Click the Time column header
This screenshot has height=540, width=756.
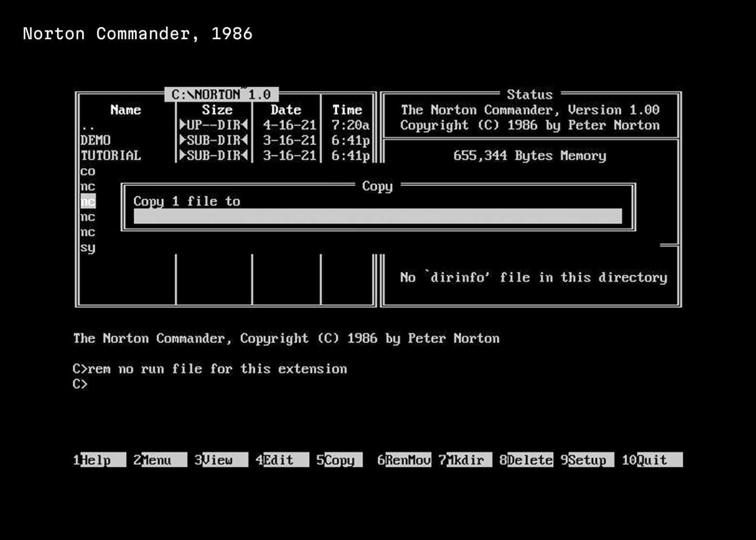(347, 110)
